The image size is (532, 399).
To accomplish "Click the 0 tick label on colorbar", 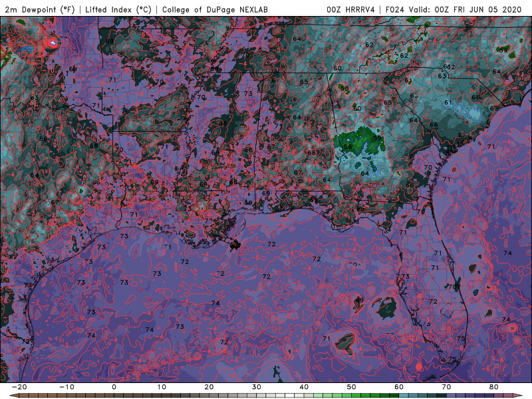I will point(114,387).
